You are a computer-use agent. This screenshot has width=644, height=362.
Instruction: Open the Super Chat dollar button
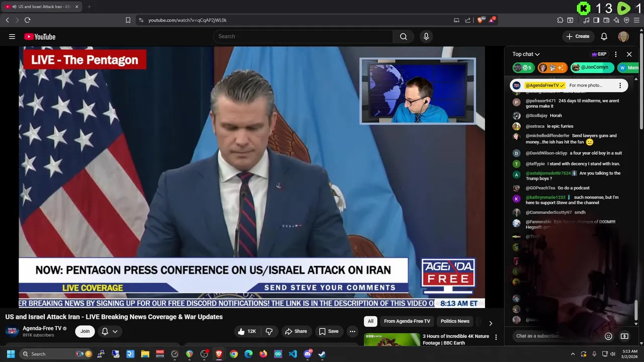[x=624, y=336]
